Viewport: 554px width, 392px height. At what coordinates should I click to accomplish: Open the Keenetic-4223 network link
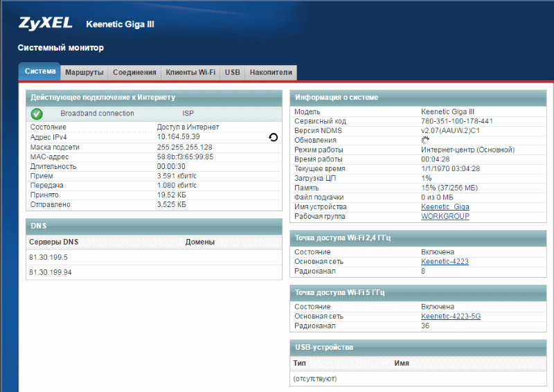pos(445,262)
